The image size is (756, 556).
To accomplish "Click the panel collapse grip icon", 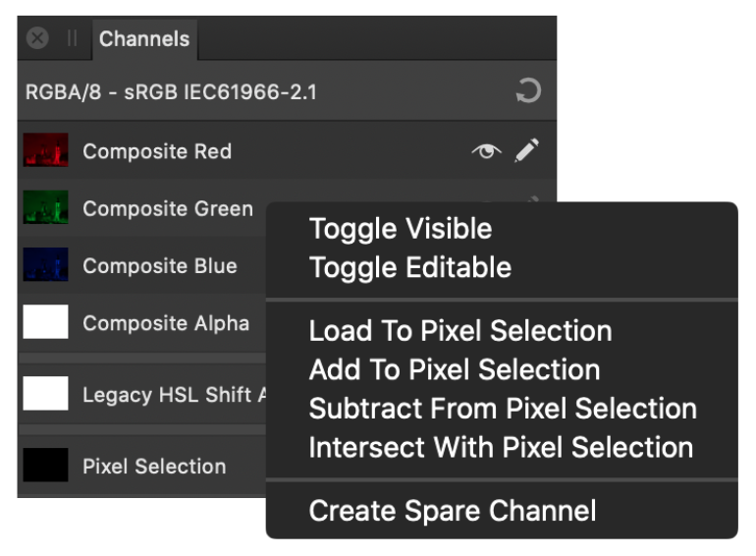I will (72, 37).
